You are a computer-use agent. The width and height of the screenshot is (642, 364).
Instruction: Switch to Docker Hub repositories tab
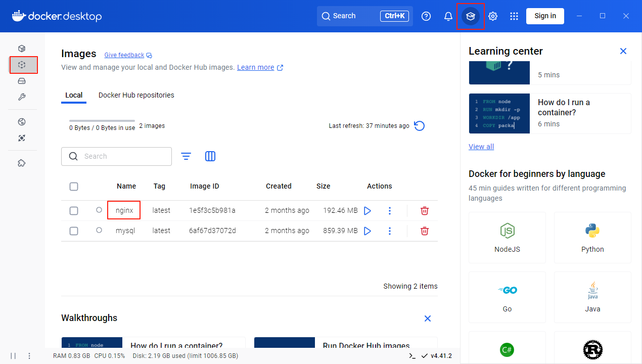click(136, 95)
